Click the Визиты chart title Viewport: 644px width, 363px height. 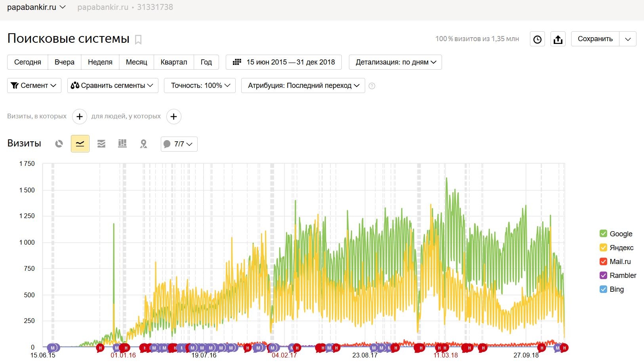pos(24,143)
